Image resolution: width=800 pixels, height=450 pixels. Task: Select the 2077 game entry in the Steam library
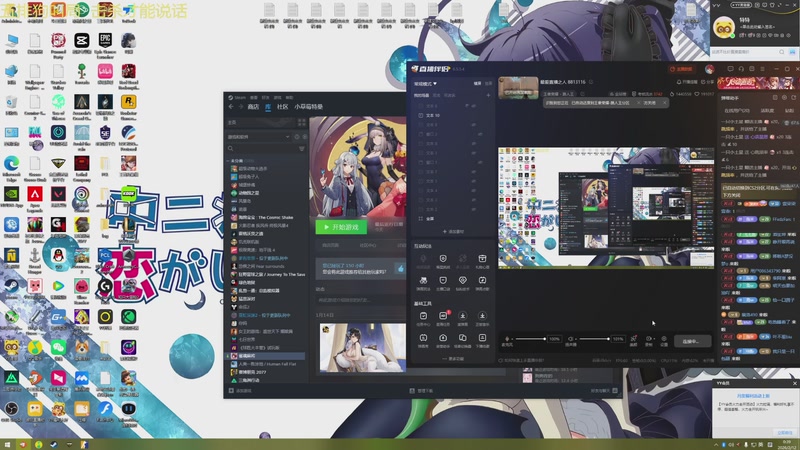(x=249, y=372)
